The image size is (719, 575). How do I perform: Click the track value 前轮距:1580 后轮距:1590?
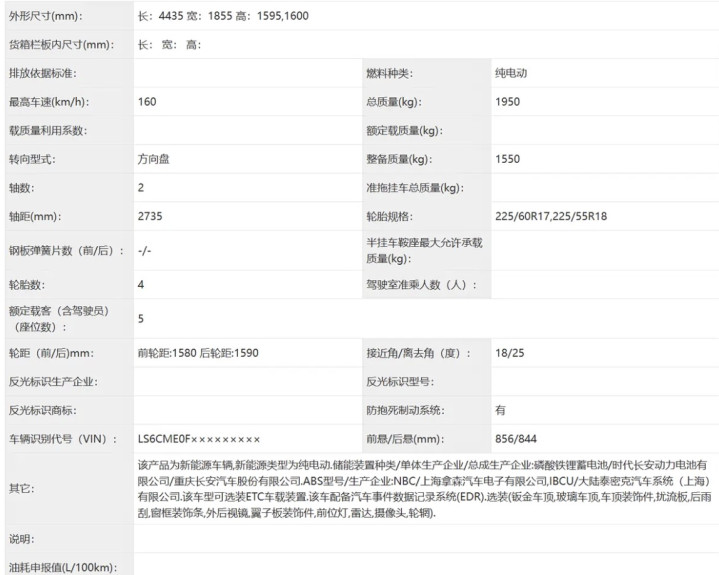[x=198, y=353]
